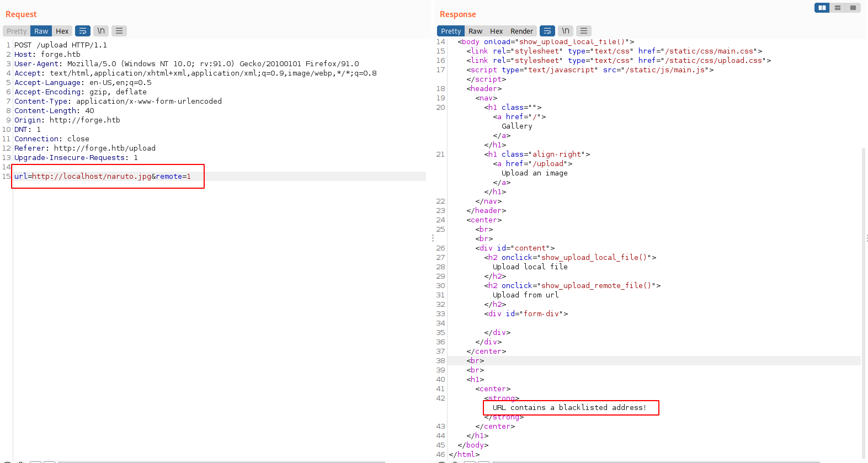Click the 'Upload local file' text in response

[x=530, y=267]
